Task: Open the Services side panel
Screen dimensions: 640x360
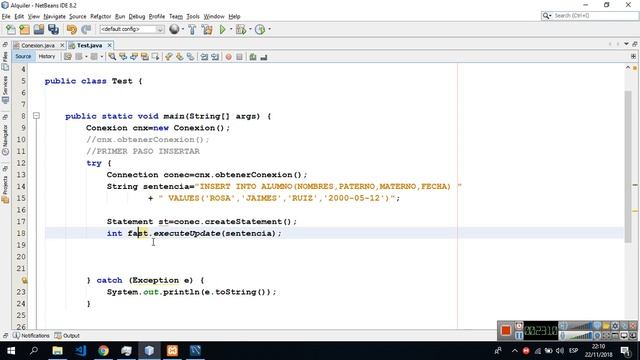Action: (5, 89)
